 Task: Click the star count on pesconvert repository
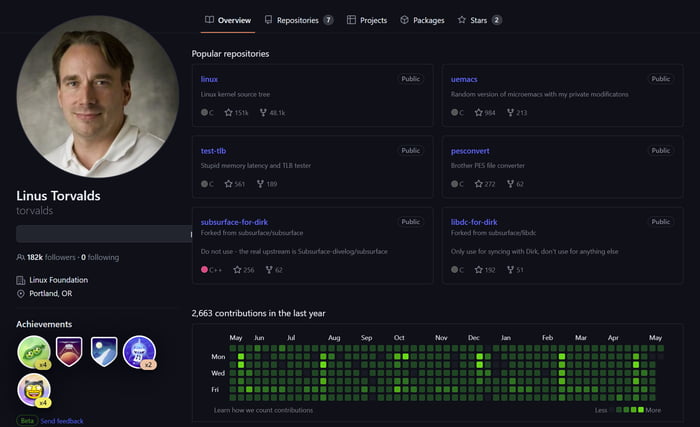(484, 184)
